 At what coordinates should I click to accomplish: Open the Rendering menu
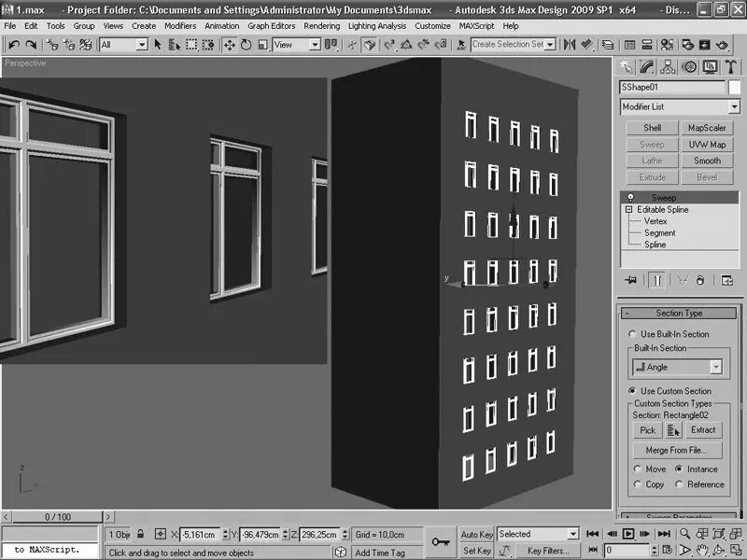coord(321,26)
